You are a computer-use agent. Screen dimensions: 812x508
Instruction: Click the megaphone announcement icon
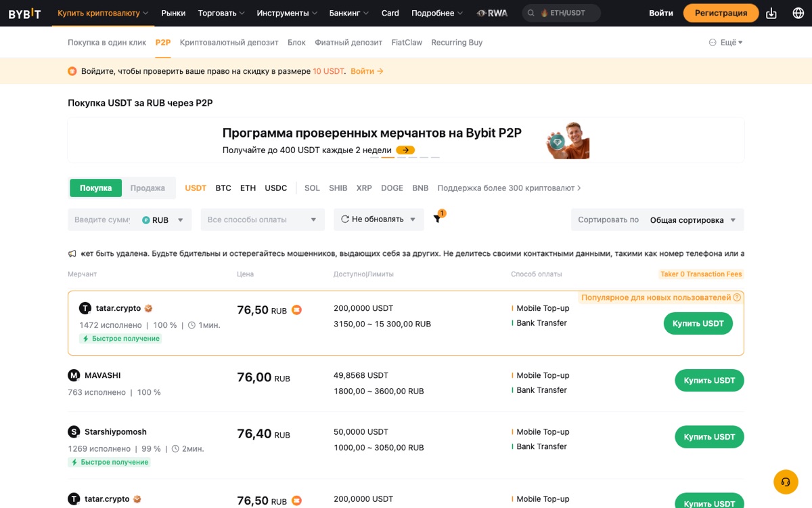tap(72, 254)
